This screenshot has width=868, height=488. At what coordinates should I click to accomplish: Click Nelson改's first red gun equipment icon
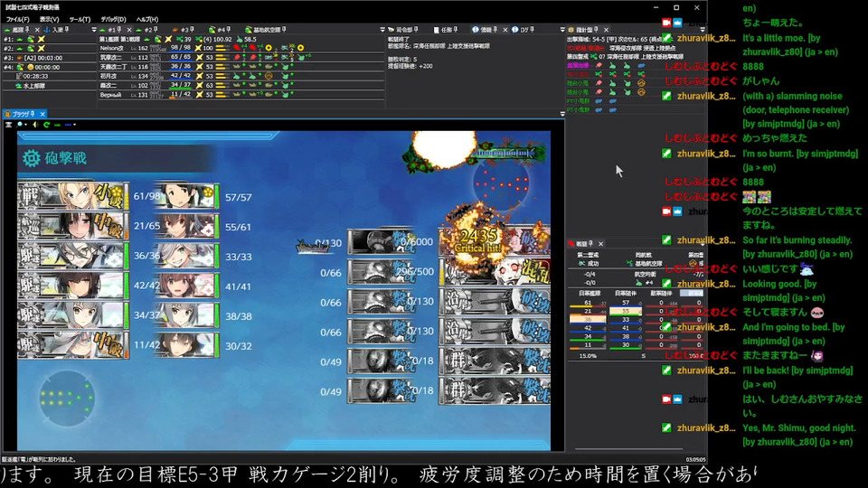coord(237,48)
